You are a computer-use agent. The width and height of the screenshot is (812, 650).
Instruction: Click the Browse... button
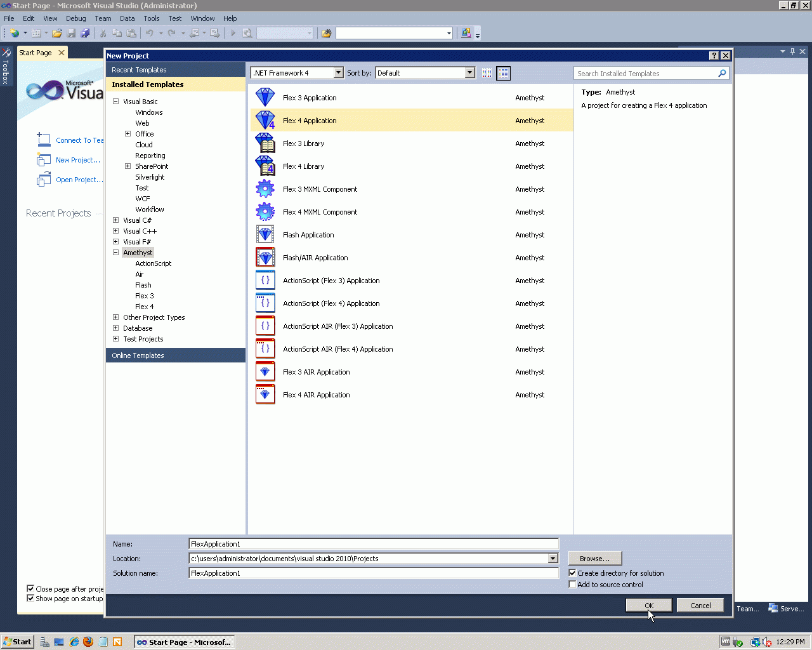[x=595, y=559]
